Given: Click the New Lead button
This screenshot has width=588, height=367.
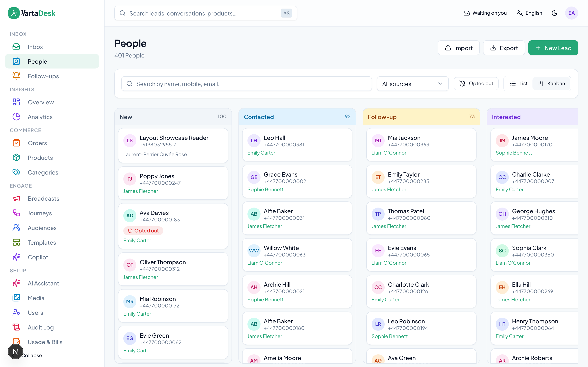Looking at the screenshot, I should [x=553, y=48].
